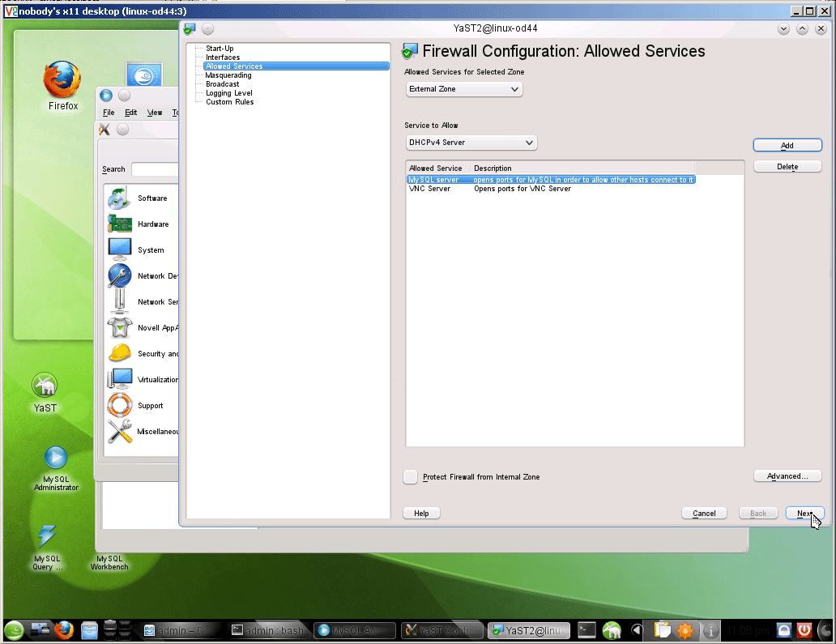
Task: Open File menu in background window
Action: pyautogui.click(x=109, y=113)
